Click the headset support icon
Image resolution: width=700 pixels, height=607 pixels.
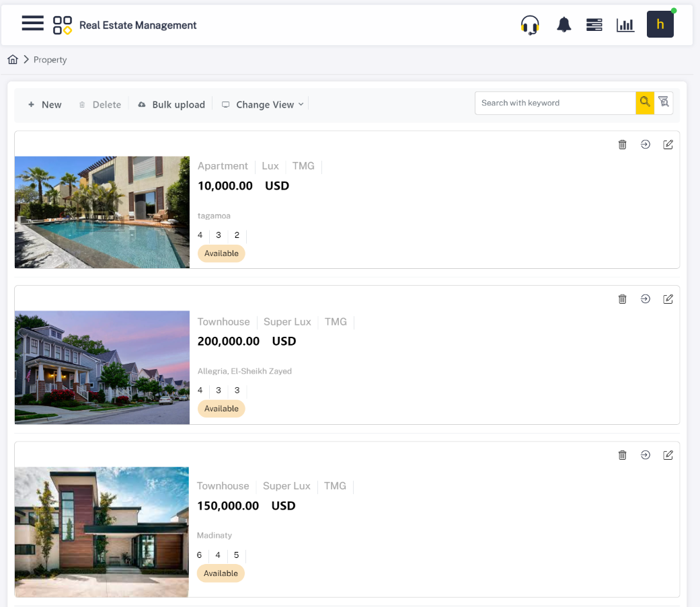(530, 25)
